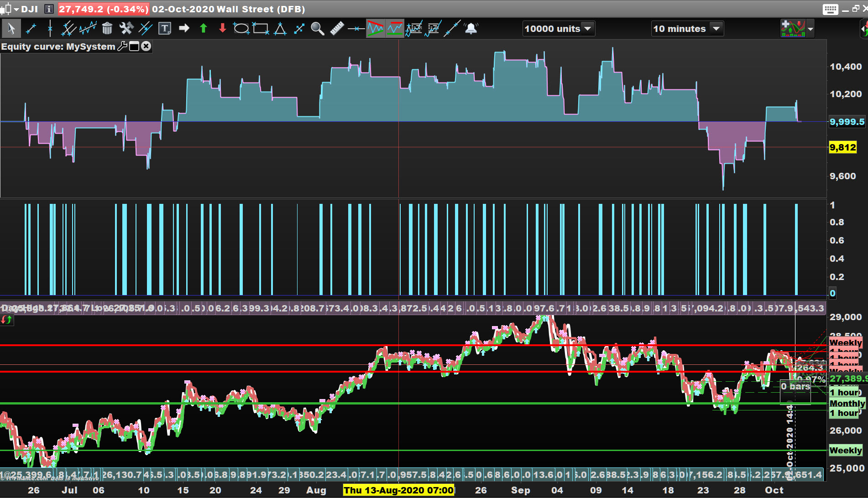
Task: Open the alert bell tool
Action: 471,29
